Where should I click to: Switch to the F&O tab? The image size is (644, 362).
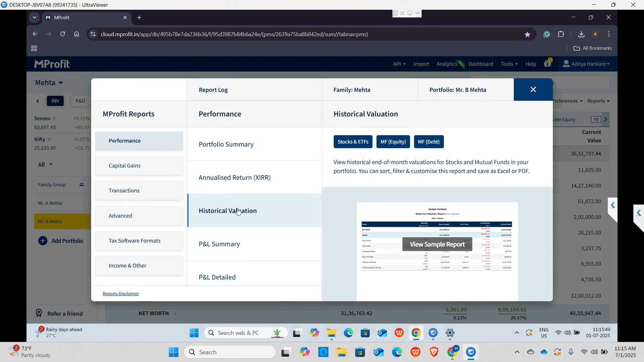pos(80,101)
